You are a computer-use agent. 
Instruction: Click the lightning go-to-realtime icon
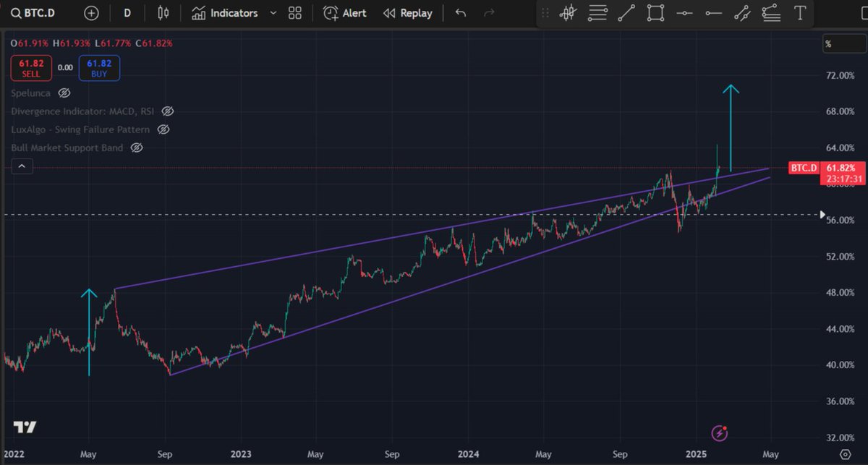pyautogui.click(x=720, y=432)
